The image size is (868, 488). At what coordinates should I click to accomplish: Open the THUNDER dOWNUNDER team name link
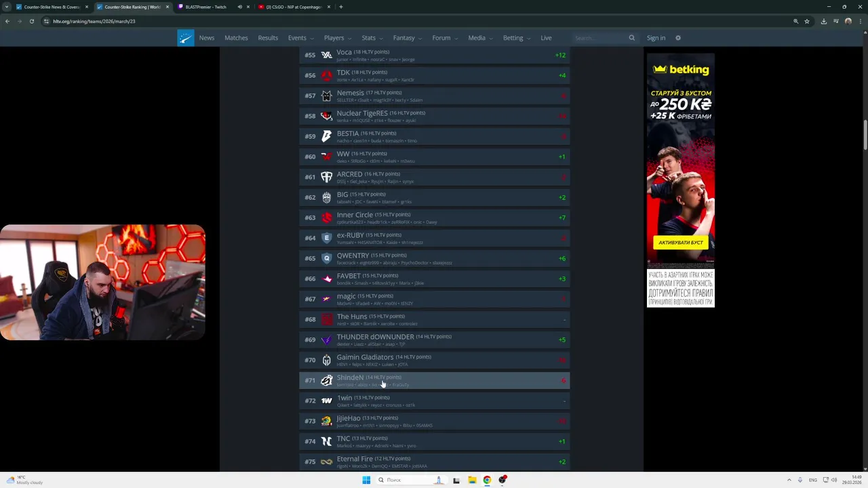point(375,337)
